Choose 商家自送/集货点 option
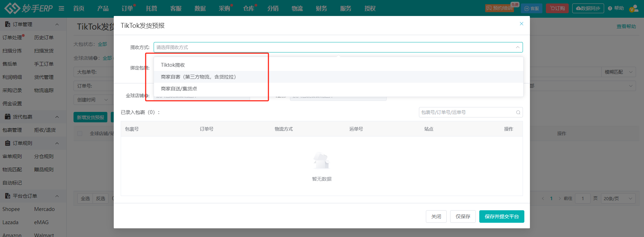Screen dimensions: 644x237 (179, 89)
